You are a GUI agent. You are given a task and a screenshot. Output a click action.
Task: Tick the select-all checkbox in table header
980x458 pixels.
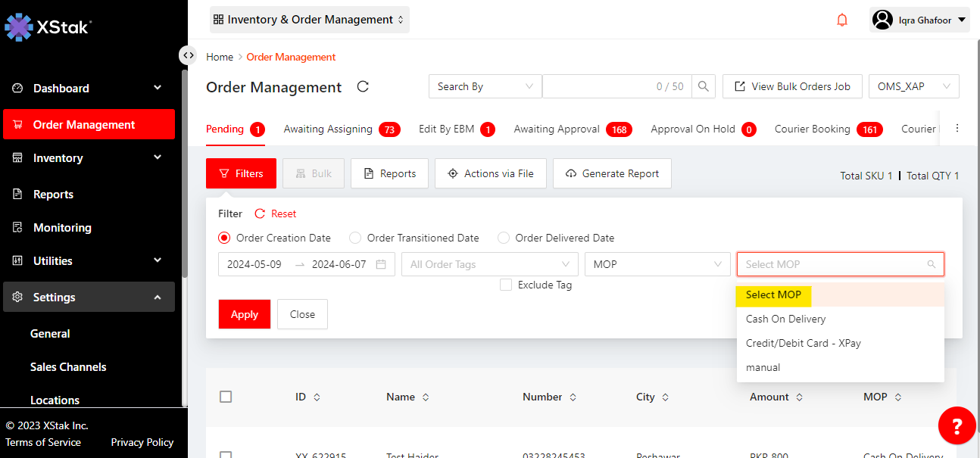226,397
